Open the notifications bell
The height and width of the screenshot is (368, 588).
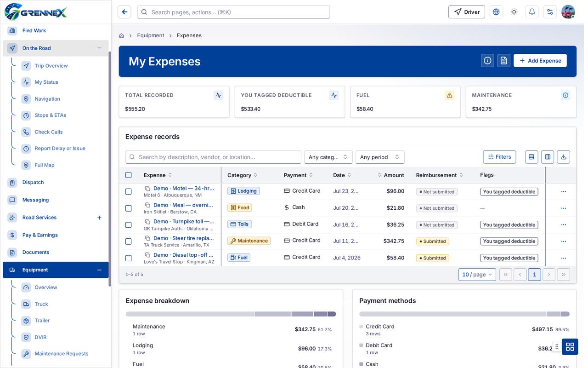pos(532,12)
